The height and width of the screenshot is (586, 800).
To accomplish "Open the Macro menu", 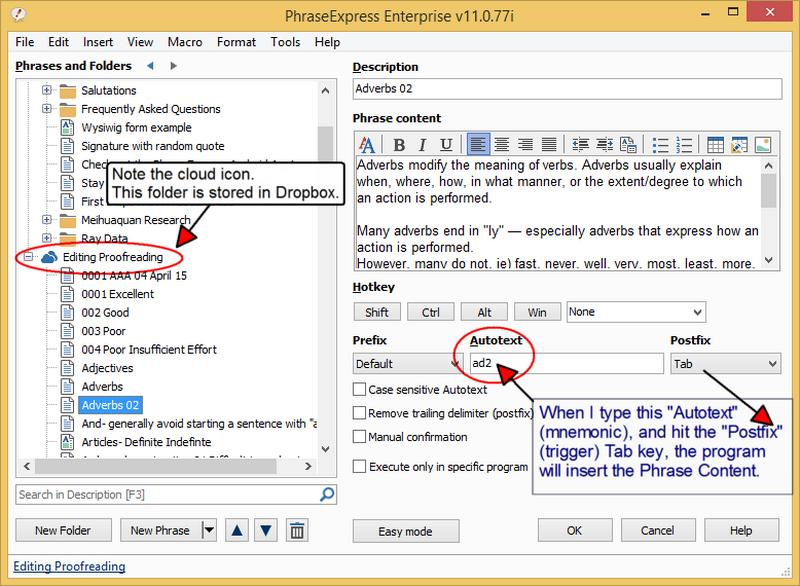I will (x=185, y=42).
